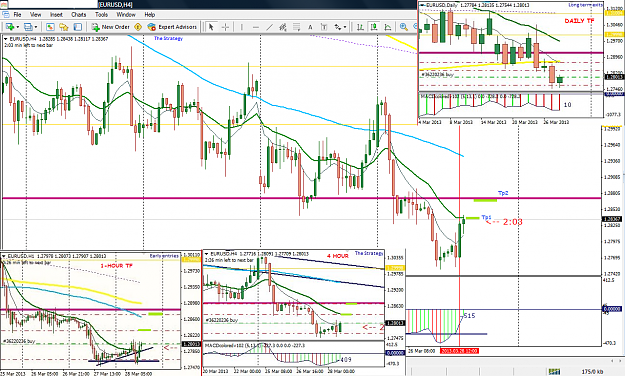Open the Tools menu
This screenshot has height=376, width=625.
[101, 15]
